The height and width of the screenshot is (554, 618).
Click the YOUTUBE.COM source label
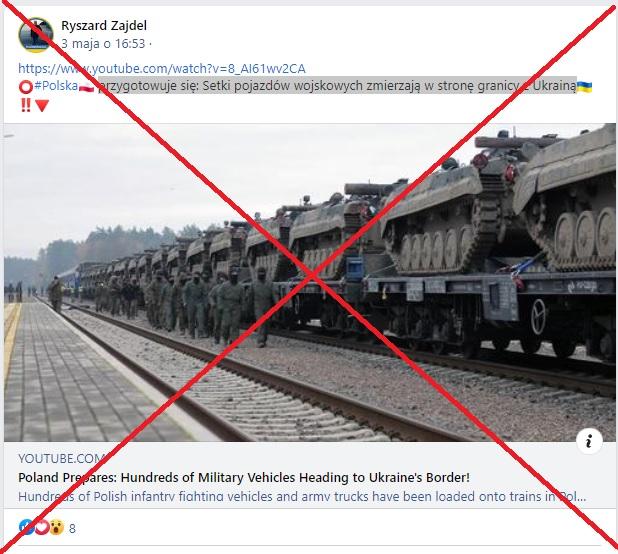61,459
